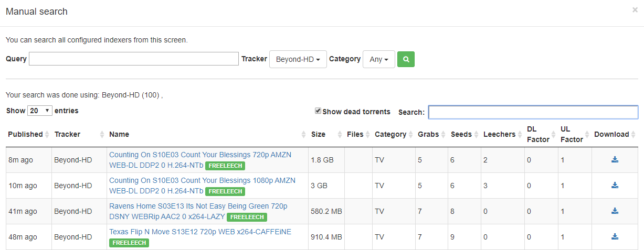Sort results by Download column
This screenshot has width=644, height=250.
tap(615, 135)
